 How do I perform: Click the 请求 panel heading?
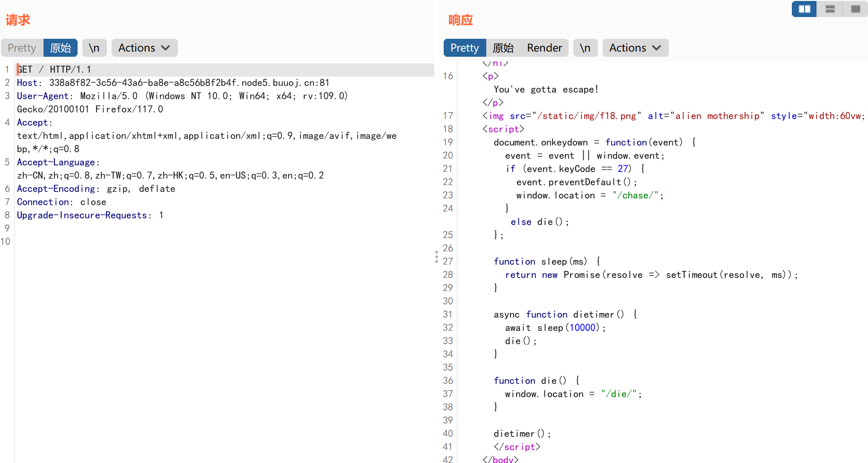coord(18,20)
